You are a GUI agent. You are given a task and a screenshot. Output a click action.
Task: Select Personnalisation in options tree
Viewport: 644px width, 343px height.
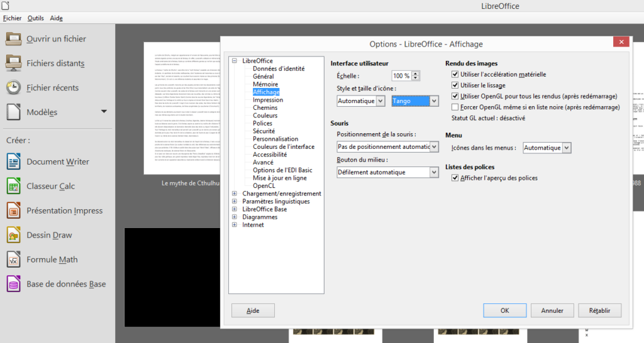[275, 139]
